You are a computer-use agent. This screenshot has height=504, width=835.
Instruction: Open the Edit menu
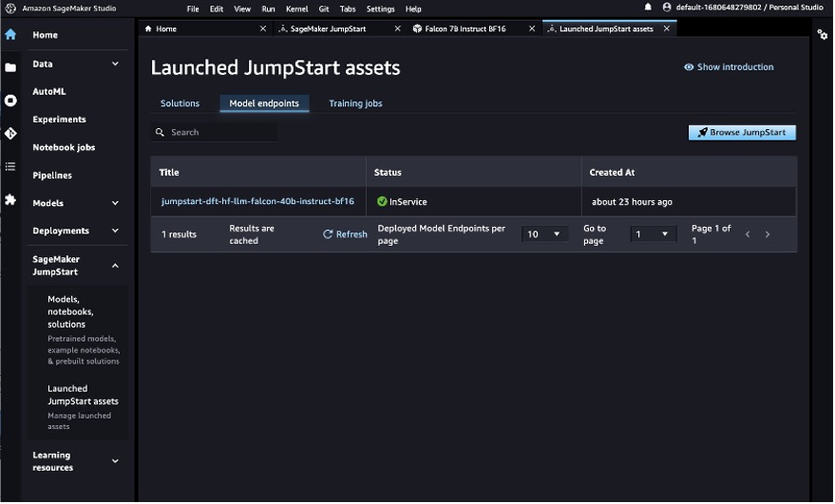(217, 9)
